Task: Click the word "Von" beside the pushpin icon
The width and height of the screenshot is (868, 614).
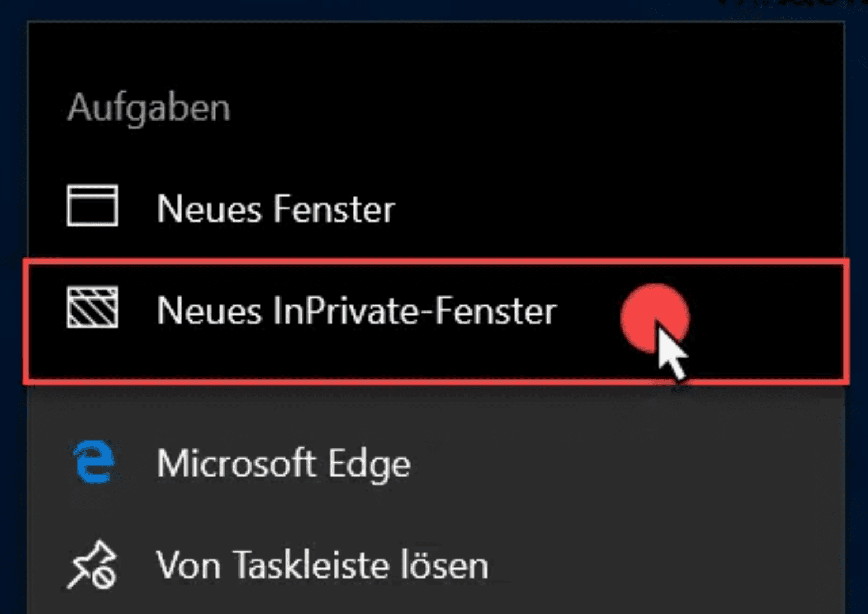Action: (188, 565)
